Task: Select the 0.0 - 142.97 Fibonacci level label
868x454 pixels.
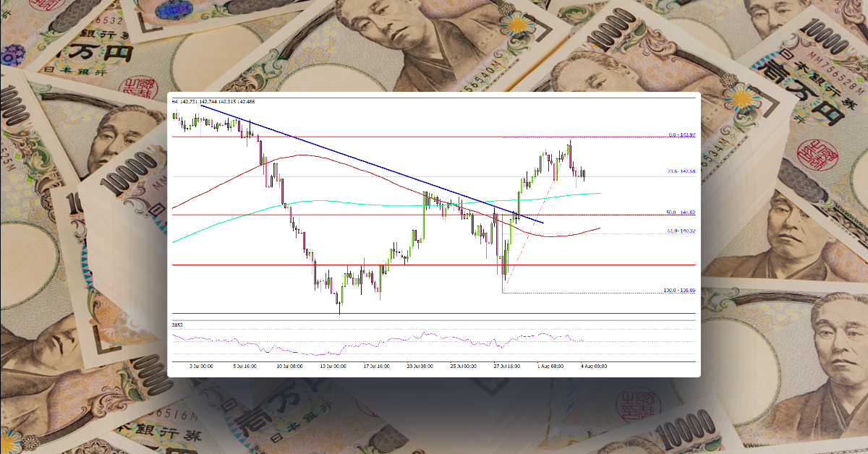Action: coord(683,135)
